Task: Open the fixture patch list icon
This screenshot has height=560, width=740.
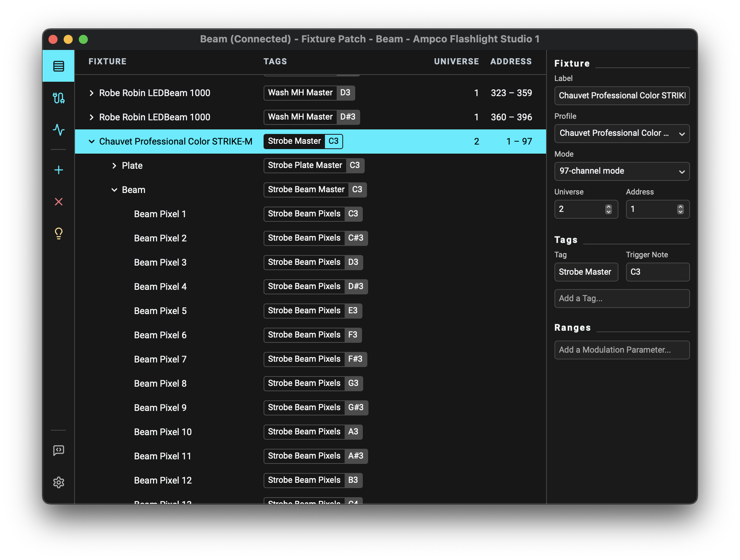Action: click(59, 66)
